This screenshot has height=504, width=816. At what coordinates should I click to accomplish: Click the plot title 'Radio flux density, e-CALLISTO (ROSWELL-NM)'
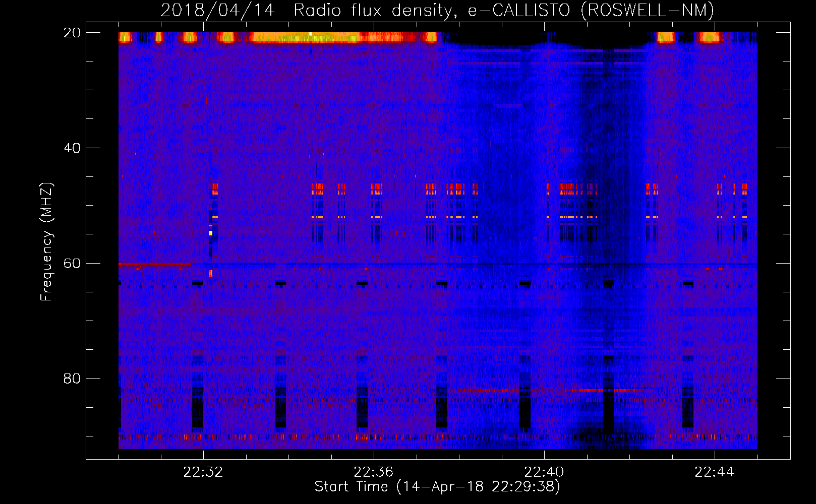pos(504,10)
